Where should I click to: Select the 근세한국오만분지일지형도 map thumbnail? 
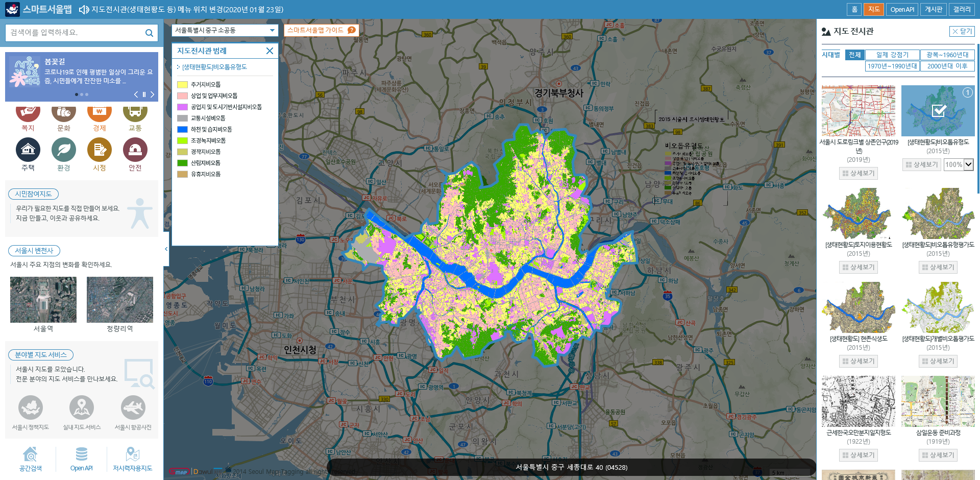coord(859,401)
